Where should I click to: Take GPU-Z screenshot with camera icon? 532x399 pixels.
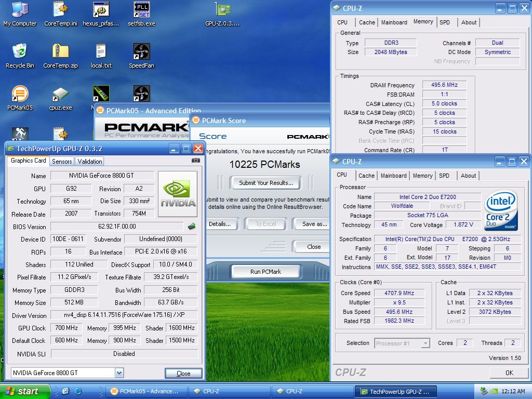point(196,161)
